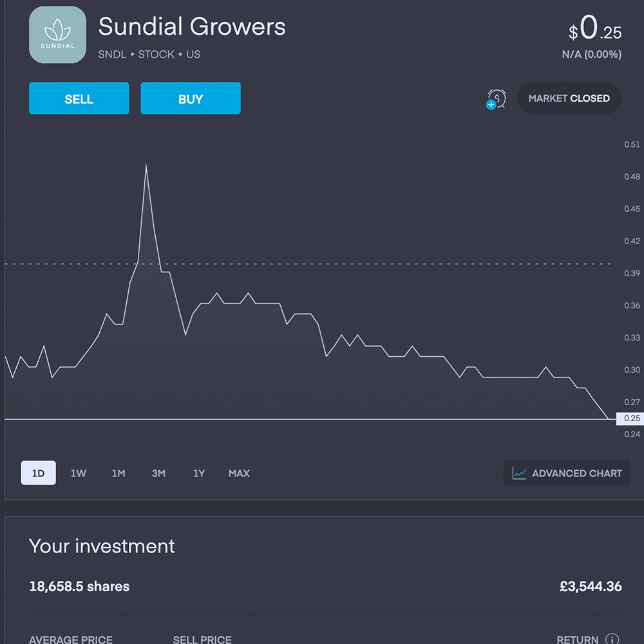Select the 1D timeframe tab

[x=38, y=473]
